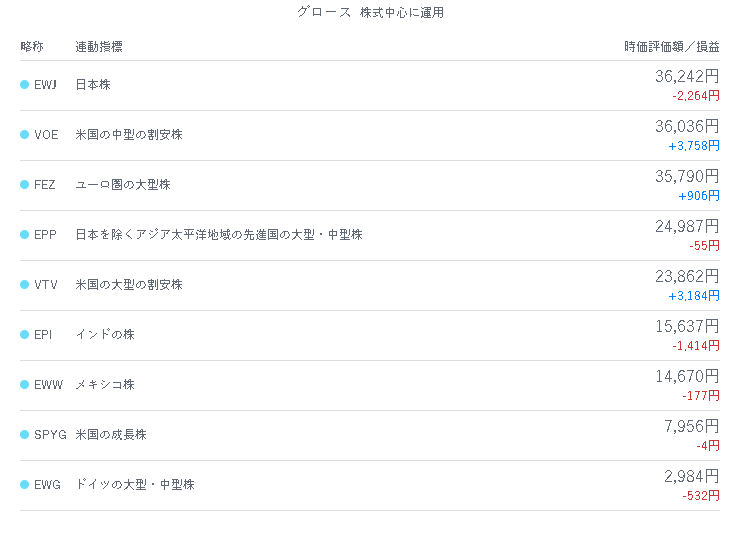Click the グロース 株式中心に運用 heading
The height and width of the screenshot is (533, 742).
(x=371, y=12)
